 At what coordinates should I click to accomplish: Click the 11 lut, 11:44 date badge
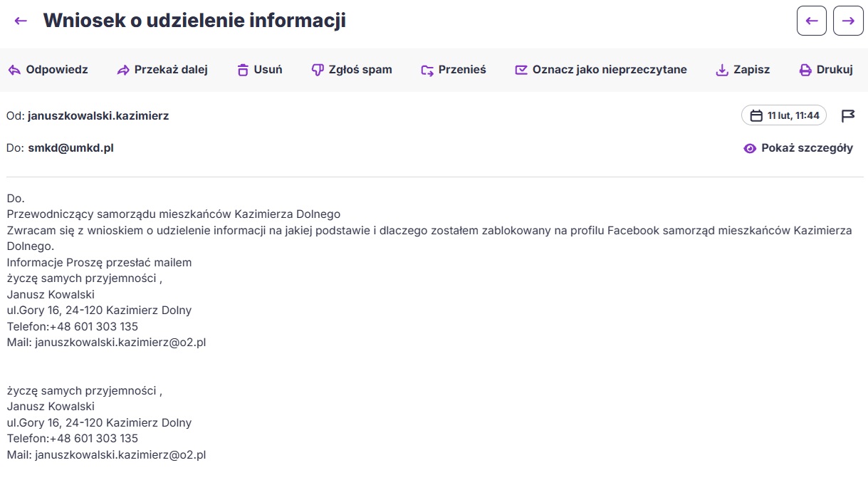(x=784, y=115)
